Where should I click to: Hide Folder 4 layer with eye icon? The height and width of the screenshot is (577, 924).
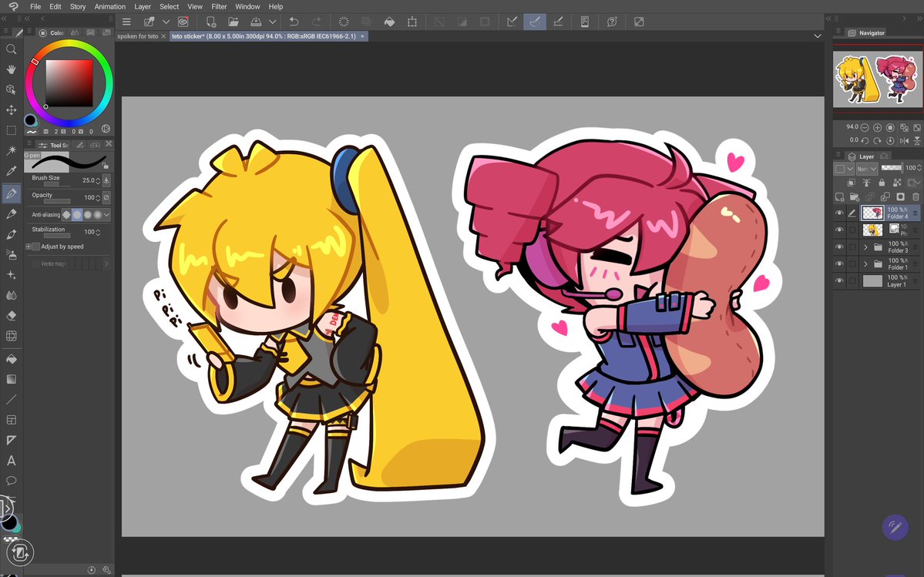tap(839, 213)
